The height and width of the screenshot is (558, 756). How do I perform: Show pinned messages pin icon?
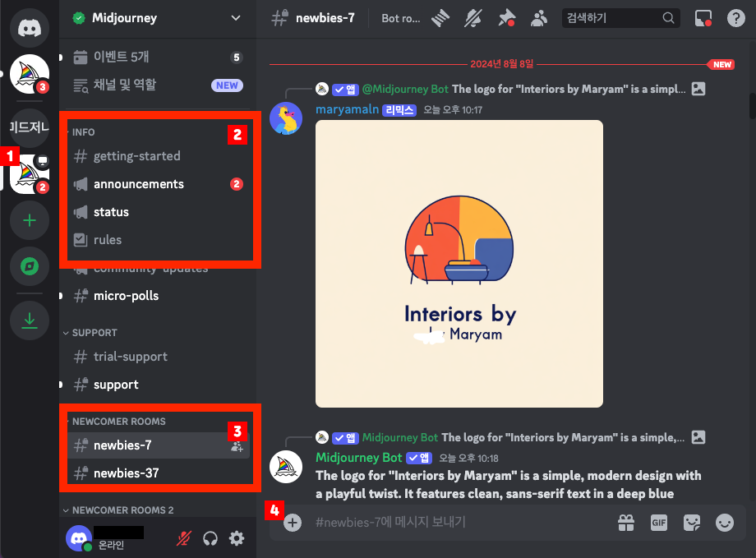pos(506,18)
